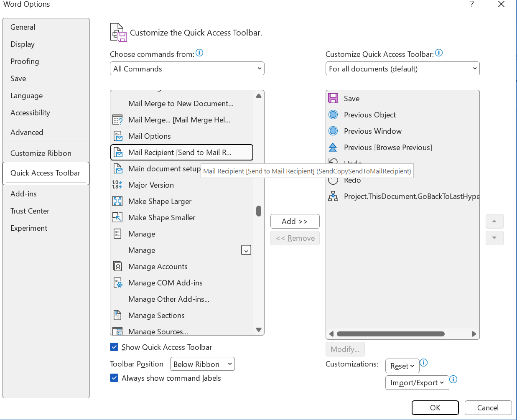Click the Manage COM Add-ins icon
The height and width of the screenshot is (420, 517).
[x=118, y=283]
